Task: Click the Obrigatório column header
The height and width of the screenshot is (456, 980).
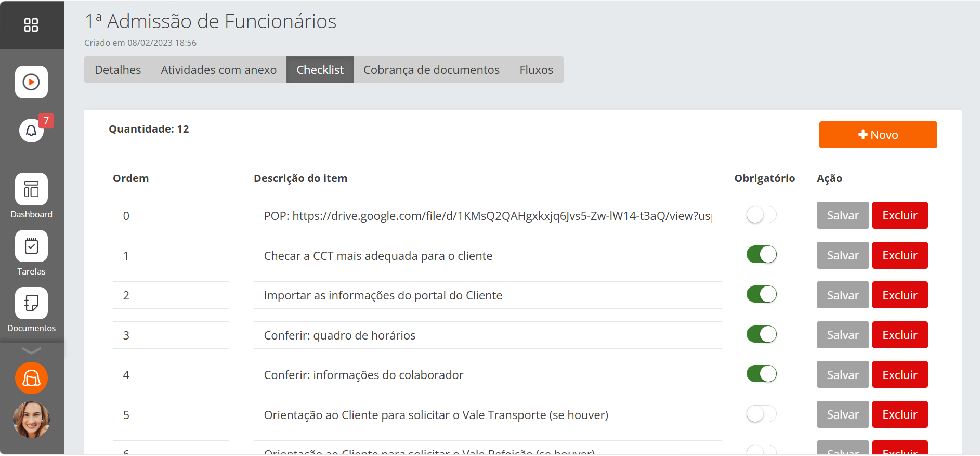Action: pos(764,178)
